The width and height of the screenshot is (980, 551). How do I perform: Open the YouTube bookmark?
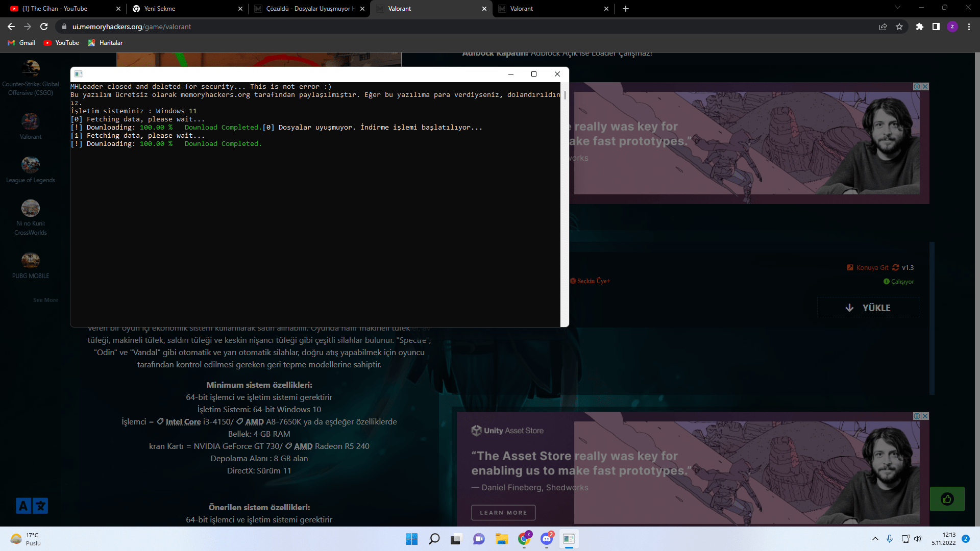point(61,43)
